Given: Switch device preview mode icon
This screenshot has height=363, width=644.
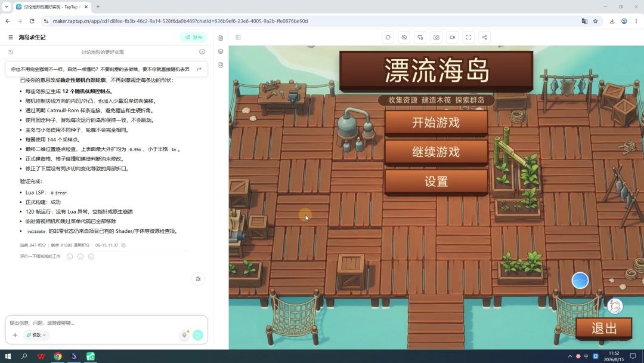Looking at the screenshot, I should (x=420, y=38).
